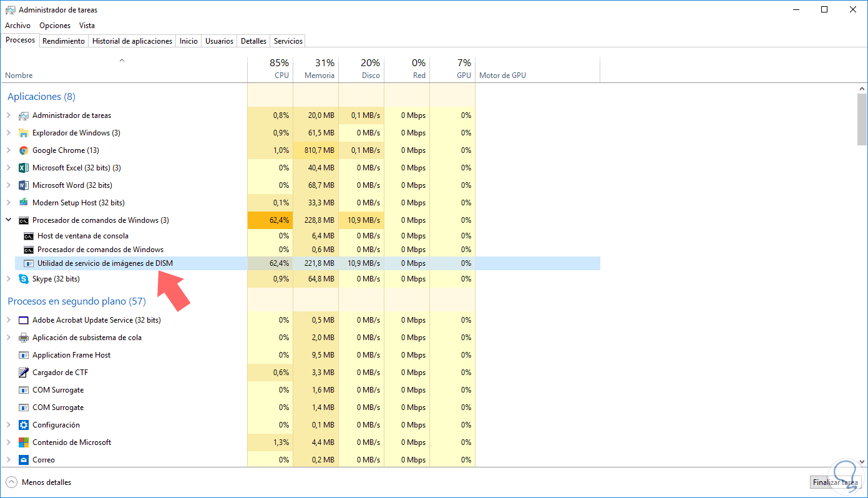Sort processes by GPU column header
Image resolution: width=868 pixels, height=498 pixels.
(452, 69)
